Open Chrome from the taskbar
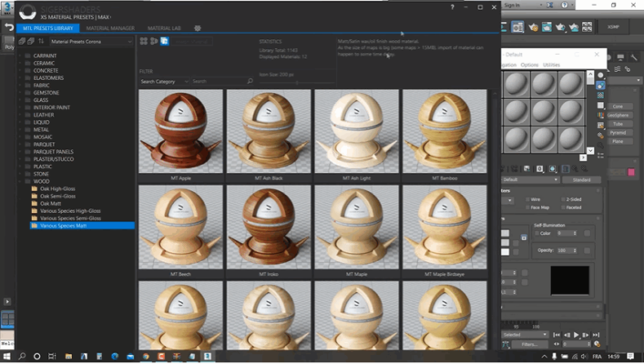Viewport: 644px width, 364px height. pyautogui.click(x=146, y=356)
